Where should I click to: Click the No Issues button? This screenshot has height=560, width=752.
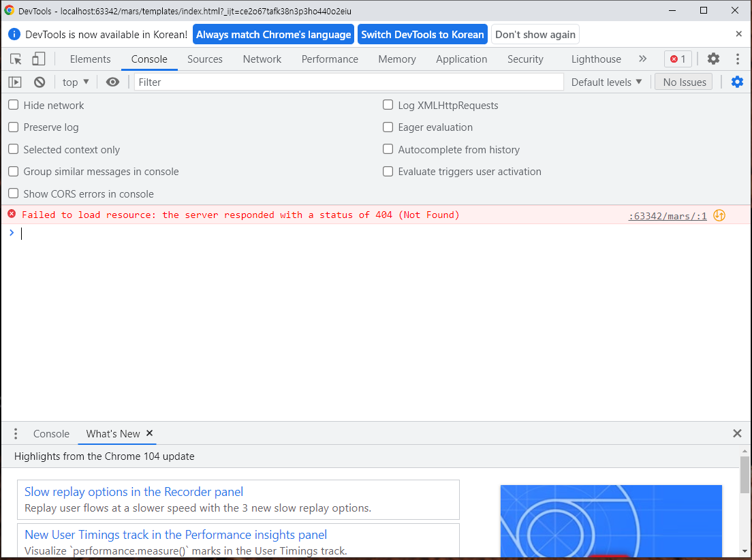[x=685, y=82]
